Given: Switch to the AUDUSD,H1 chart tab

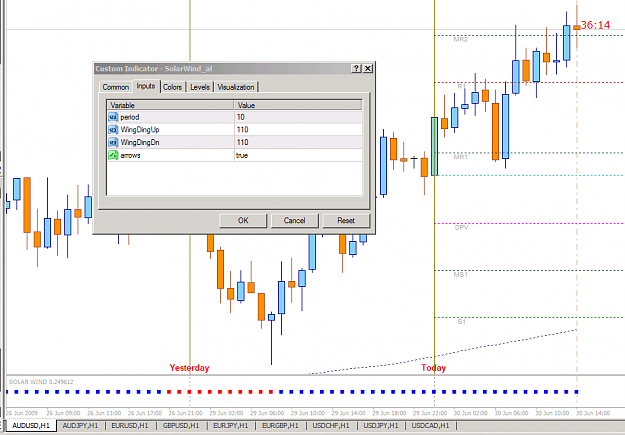Looking at the screenshot, I should click(x=31, y=426).
